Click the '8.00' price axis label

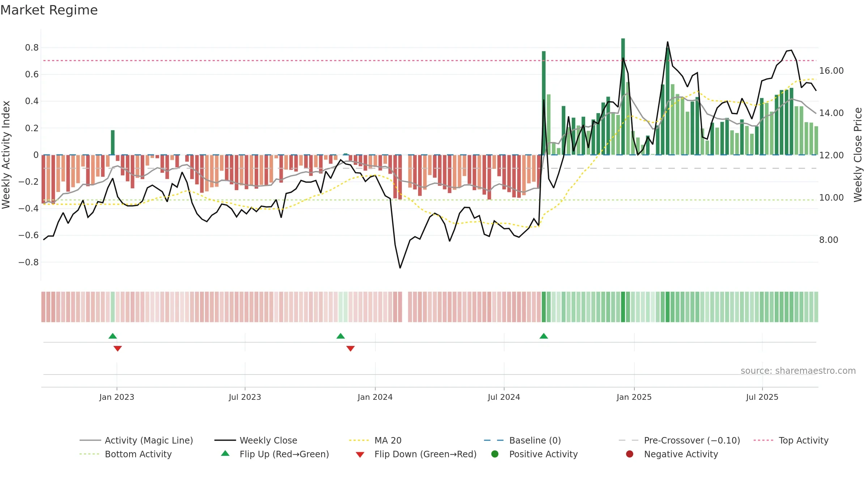(829, 240)
